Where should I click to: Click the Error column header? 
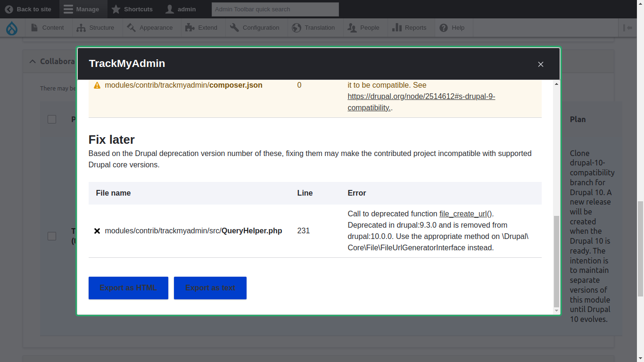click(357, 193)
